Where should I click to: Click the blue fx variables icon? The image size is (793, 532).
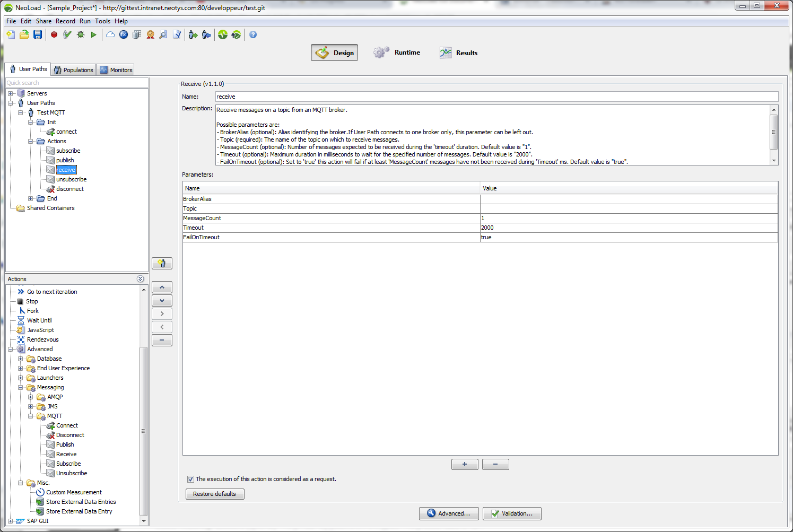(x=124, y=34)
